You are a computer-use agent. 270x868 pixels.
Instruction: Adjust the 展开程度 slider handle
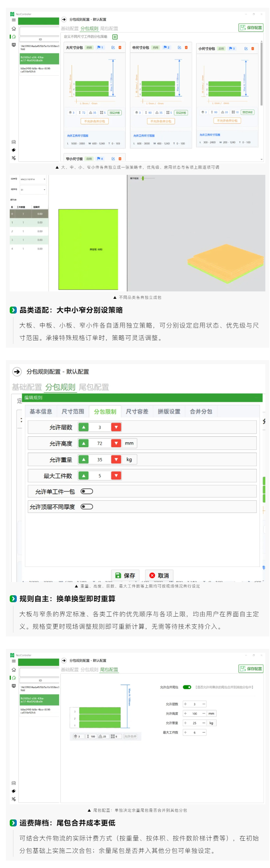pos(143,178)
